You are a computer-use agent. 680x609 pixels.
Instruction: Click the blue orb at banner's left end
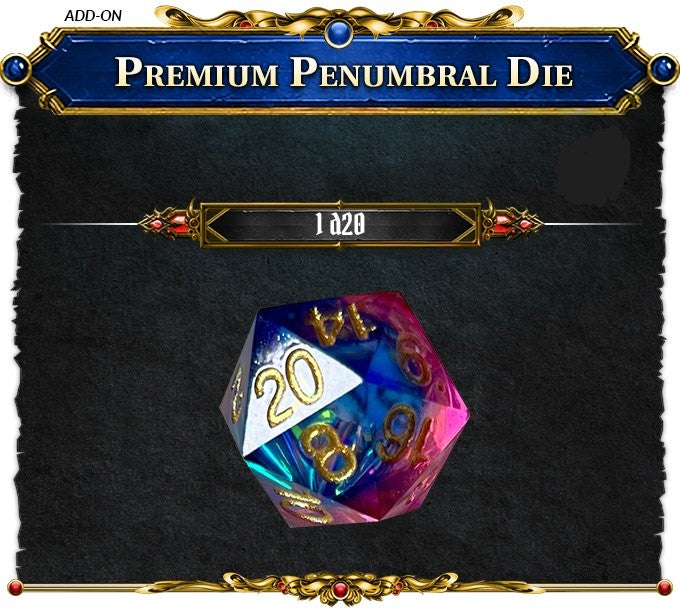pyautogui.click(x=15, y=70)
